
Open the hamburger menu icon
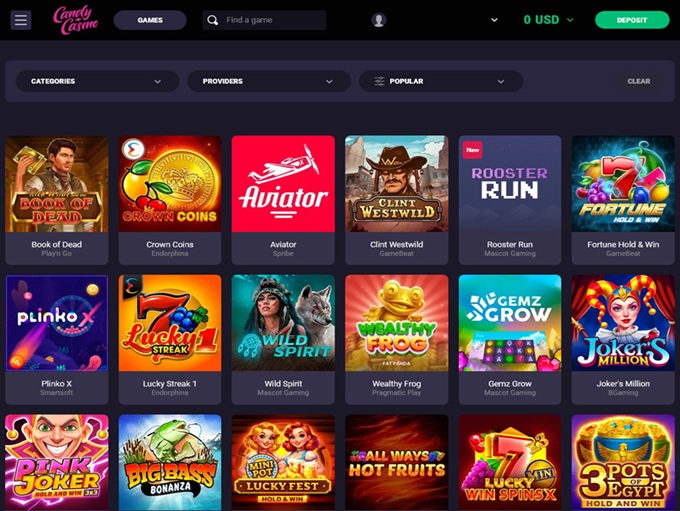(20, 20)
